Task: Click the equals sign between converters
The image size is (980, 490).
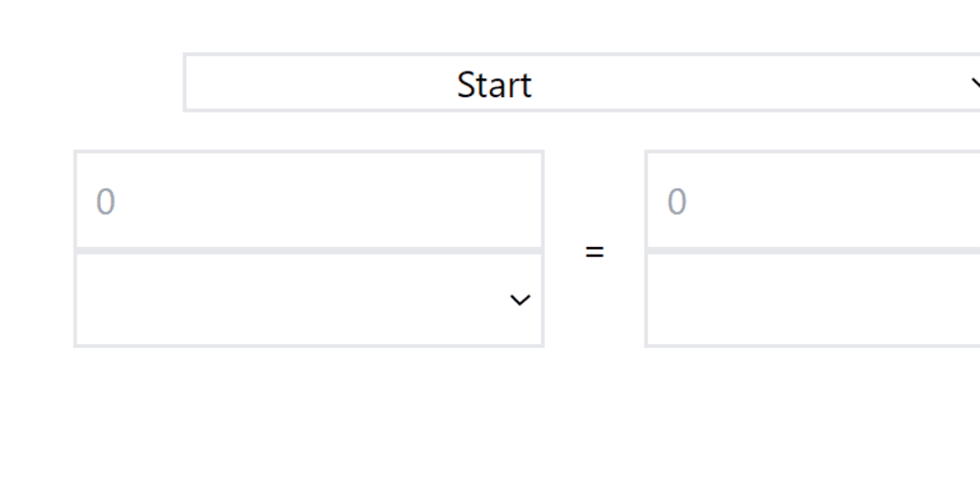Action: point(594,252)
